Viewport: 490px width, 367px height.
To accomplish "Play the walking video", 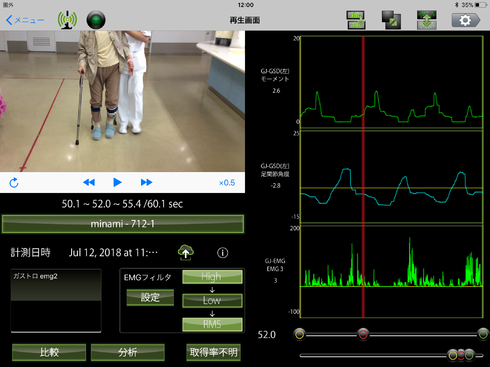I will click(117, 182).
